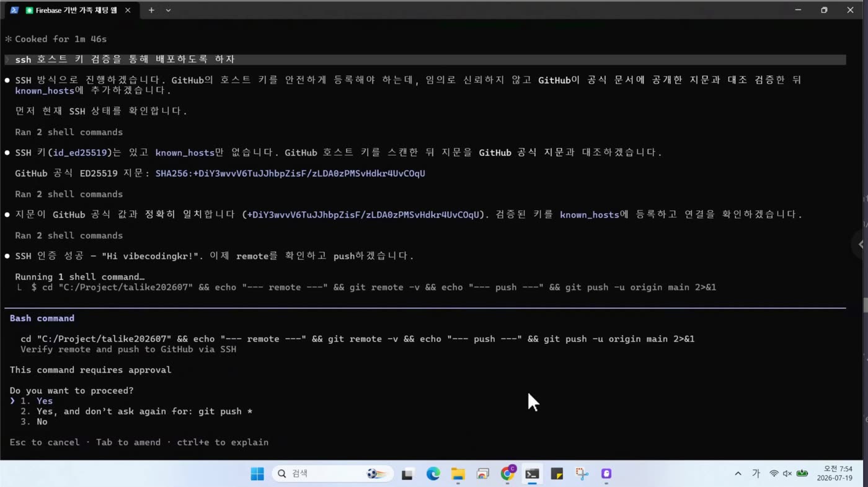The image size is (868, 487).
Task: Click 'This command requires approval' text
Action: click(91, 370)
